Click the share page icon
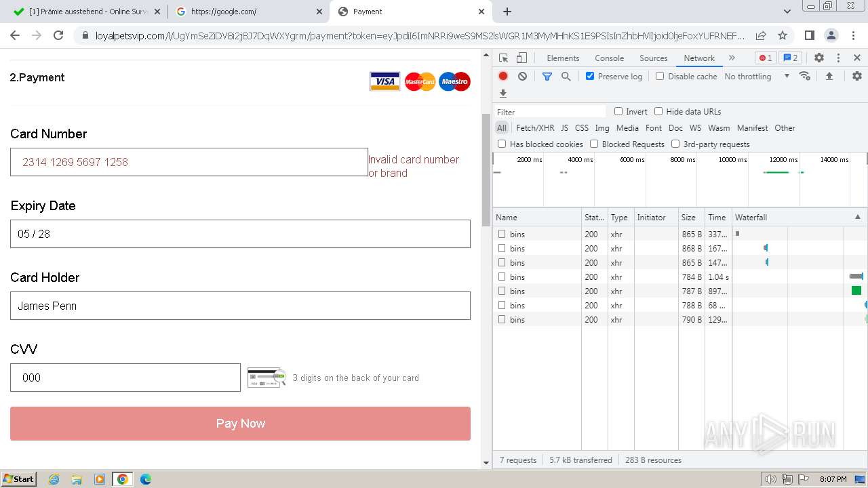 (761, 35)
